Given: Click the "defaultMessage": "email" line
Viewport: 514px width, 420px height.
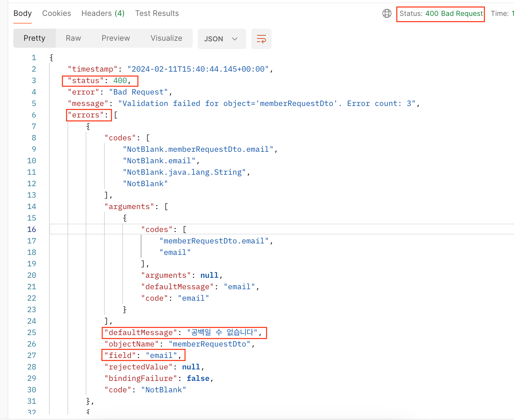Looking at the screenshot, I should coord(200,287).
